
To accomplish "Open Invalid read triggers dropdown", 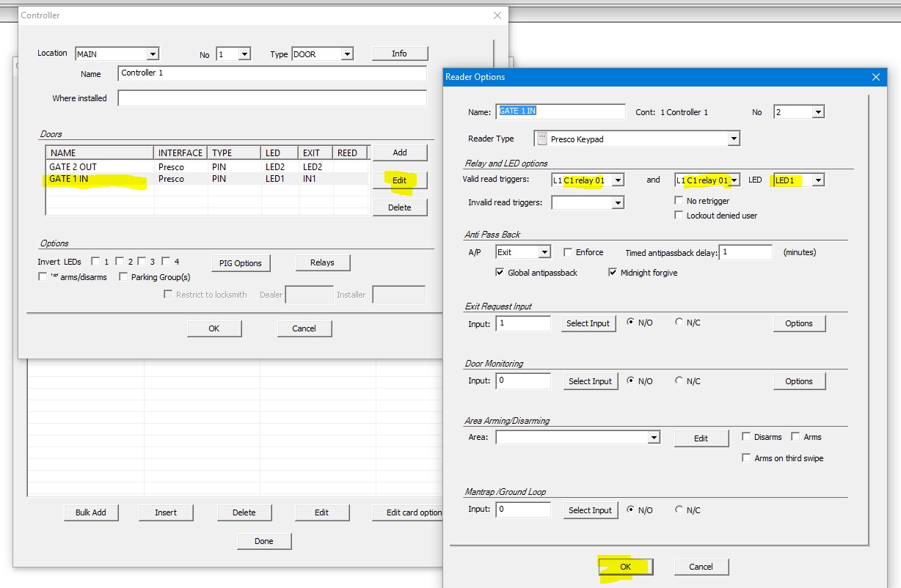I will tap(618, 202).
